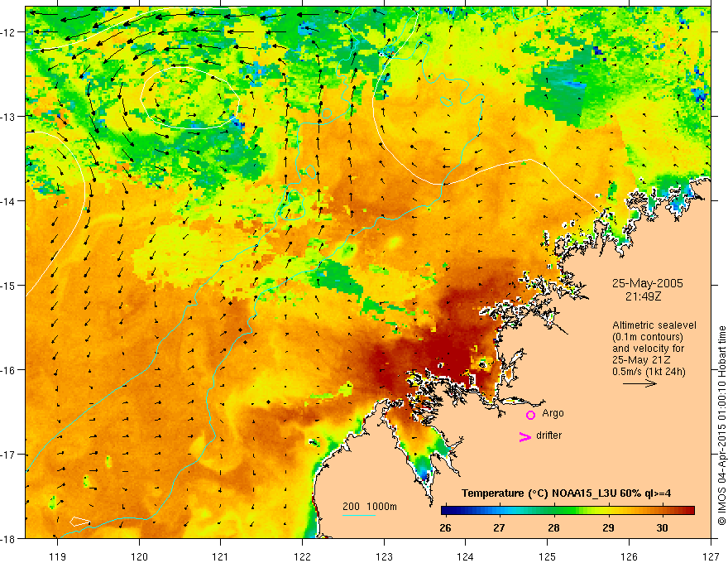Click the 'drifter' legend label
The height and width of the screenshot is (563, 728).
pyautogui.click(x=548, y=435)
